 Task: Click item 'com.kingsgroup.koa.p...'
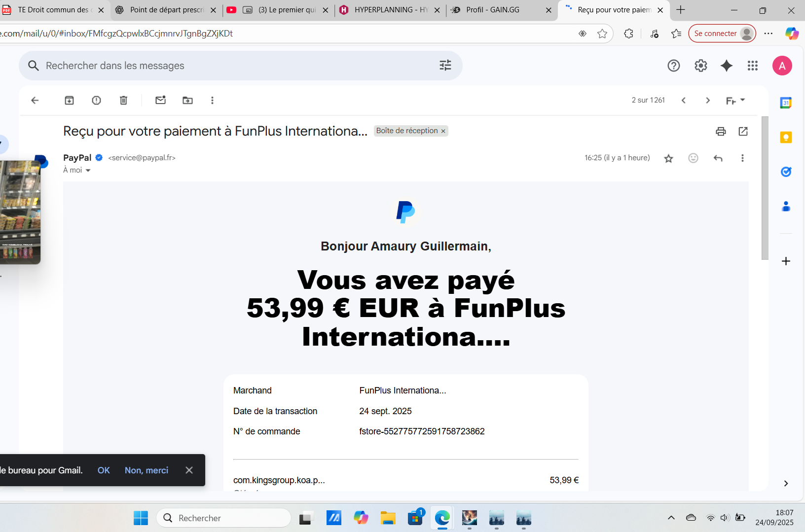[x=279, y=480]
